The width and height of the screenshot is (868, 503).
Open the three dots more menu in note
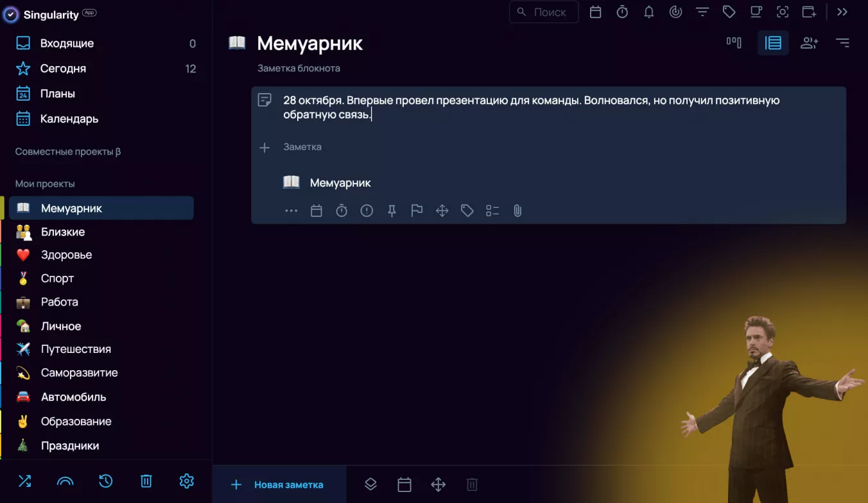pyautogui.click(x=291, y=210)
